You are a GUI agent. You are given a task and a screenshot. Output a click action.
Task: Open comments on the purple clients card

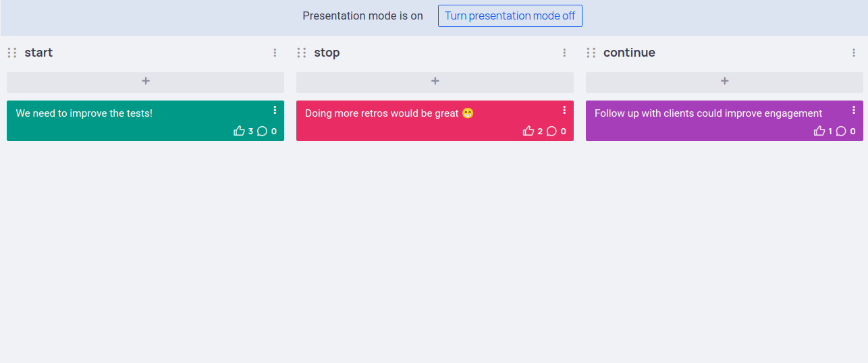pyautogui.click(x=841, y=131)
